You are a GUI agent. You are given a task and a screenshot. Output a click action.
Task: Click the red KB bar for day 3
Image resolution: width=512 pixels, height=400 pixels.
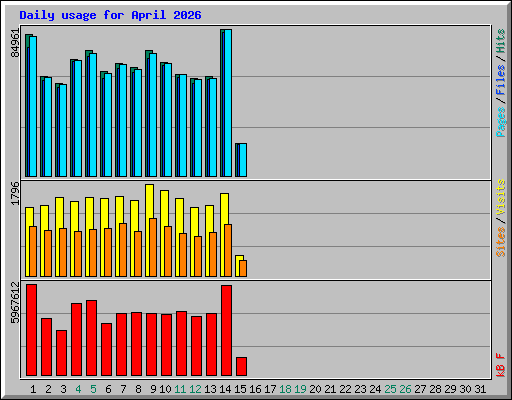click(62, 353)
